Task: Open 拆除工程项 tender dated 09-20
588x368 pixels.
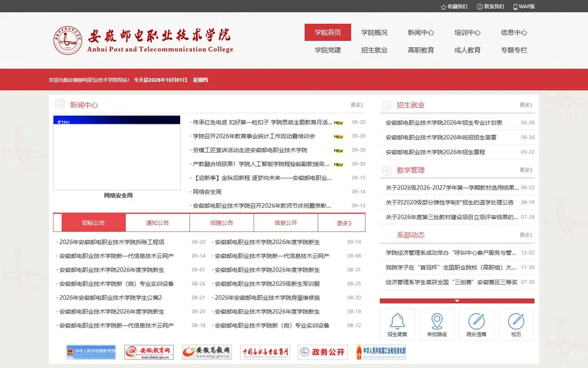Action: click(x=111, y=242)
